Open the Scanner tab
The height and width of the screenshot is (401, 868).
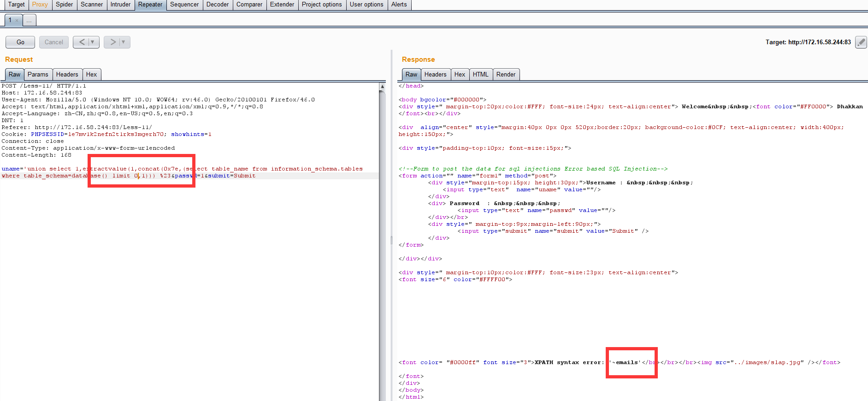click(92, 5)
